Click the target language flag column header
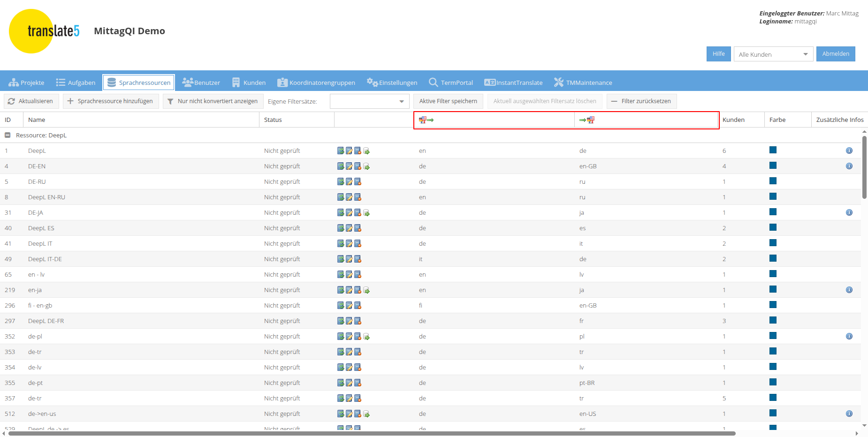Viewport: 868px width, 437px height. coord(646,120)
